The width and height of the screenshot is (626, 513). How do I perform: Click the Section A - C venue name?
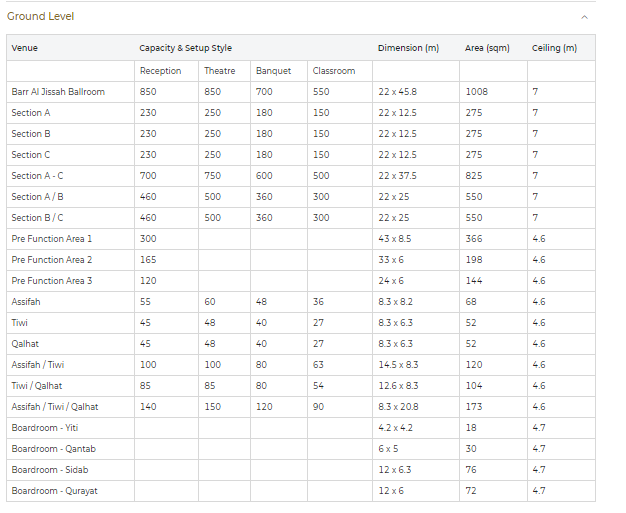[x=37, y=176]
